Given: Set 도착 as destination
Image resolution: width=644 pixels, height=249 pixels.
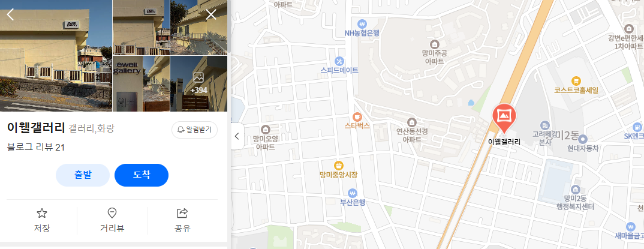Looking at the screenshot, I should click(x=142, y=175).
